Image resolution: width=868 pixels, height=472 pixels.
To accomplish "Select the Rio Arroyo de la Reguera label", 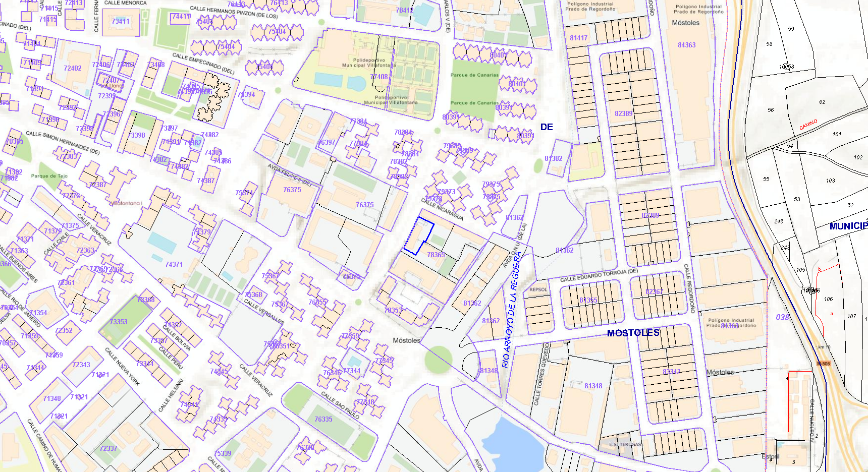I will click(511, 309).
